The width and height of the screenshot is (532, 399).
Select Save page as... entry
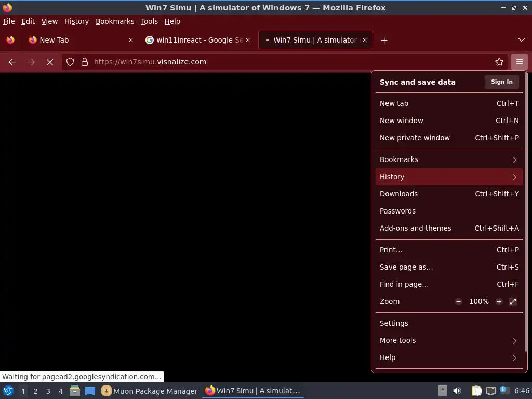449,268
